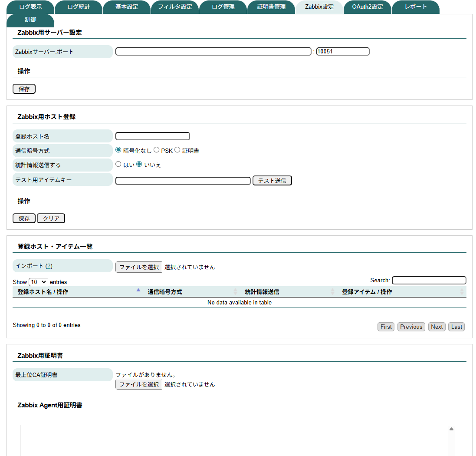Image resolution: width=476 pixels, height=456 pixels.
Task: Choose an import file with ファイルを選択
Action: pyautogui.click(x=139, y=267)
